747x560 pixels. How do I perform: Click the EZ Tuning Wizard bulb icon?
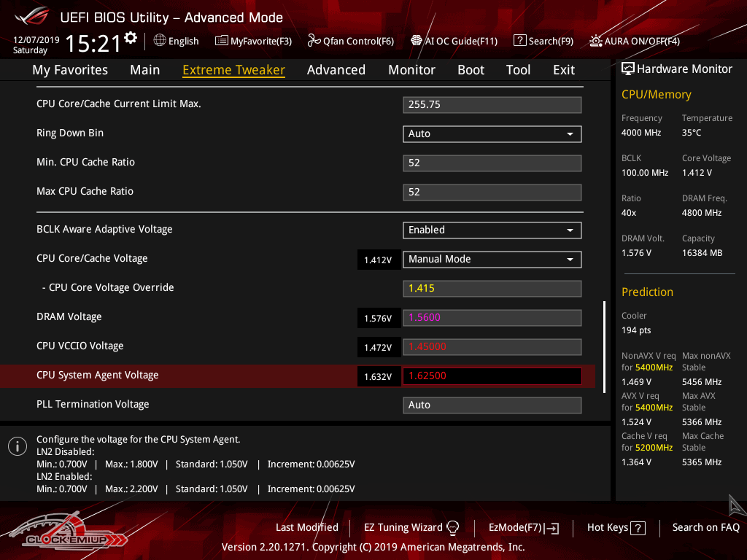point(452,527)
